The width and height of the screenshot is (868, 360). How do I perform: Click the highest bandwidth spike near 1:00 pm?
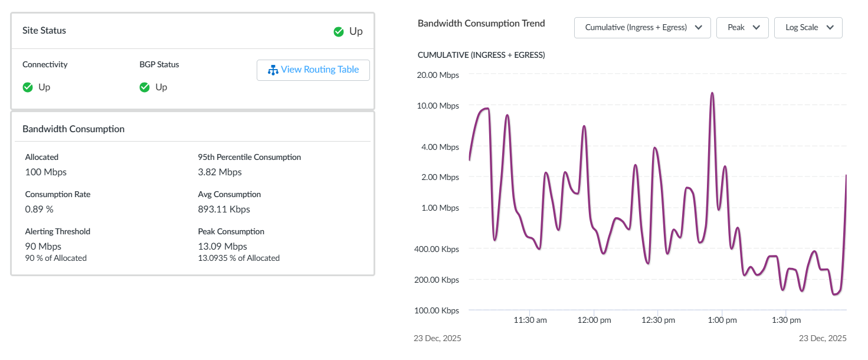coord(712,93)
